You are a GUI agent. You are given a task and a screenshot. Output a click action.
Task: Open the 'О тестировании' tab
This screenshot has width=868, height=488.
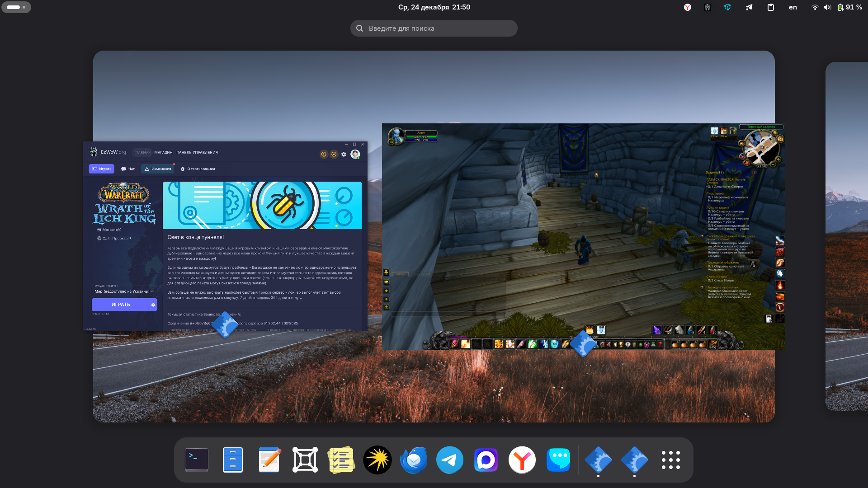(x=198, y=169)
